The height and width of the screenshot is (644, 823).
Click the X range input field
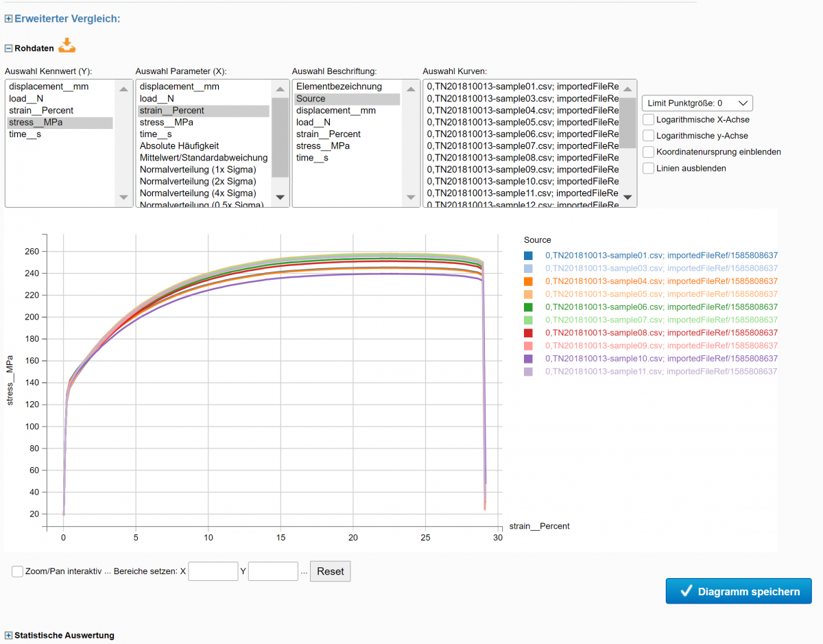click(213, 571)
